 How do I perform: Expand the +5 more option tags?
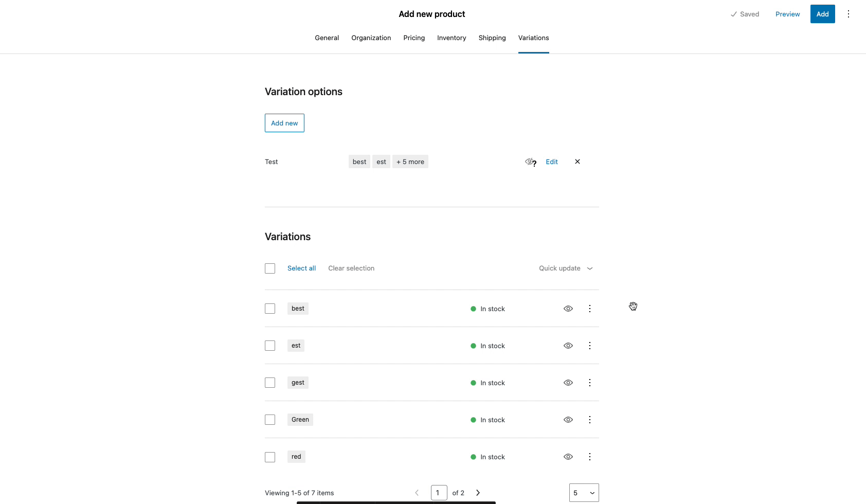tap(410, 161)
